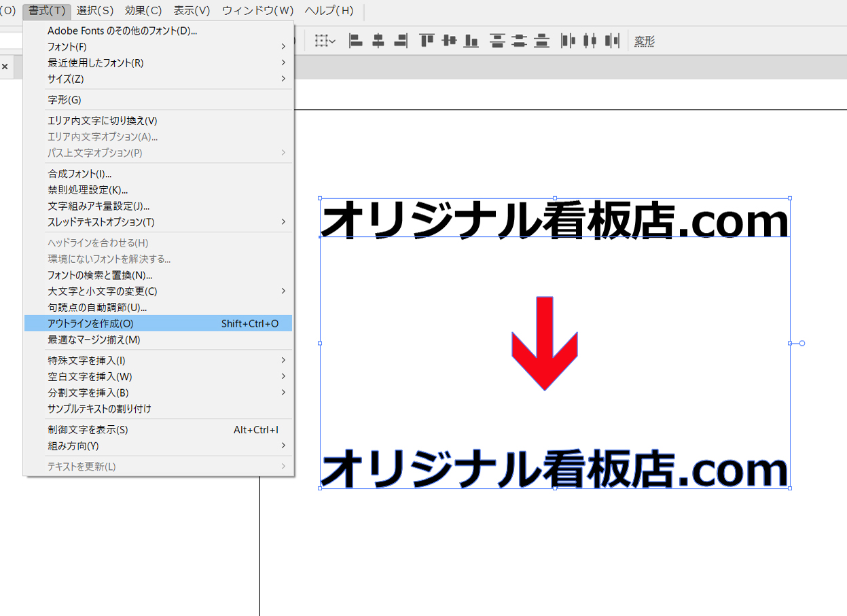Open the 変形 (Transform) panel link
The image size is (847, 616).
click(x=645, y=41)
